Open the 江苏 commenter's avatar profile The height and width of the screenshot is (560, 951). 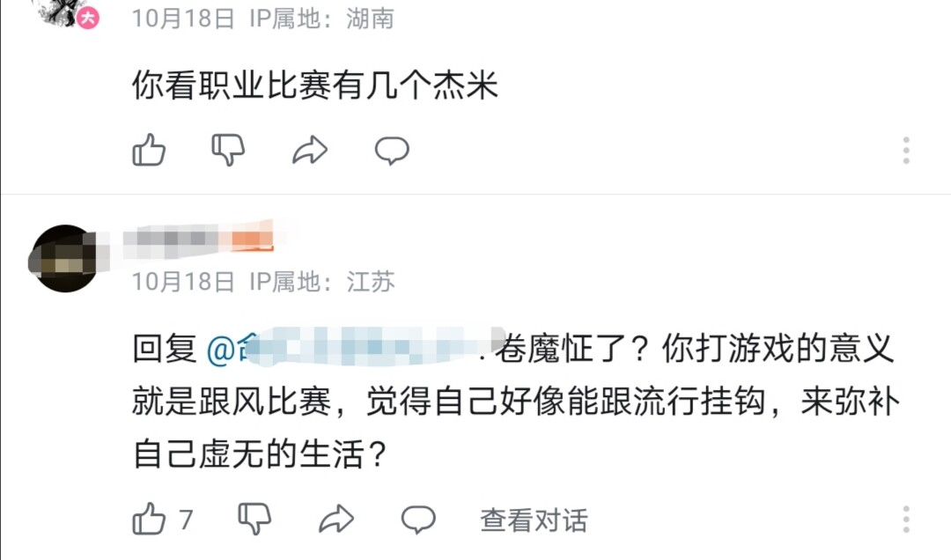[x=64, y=258]
